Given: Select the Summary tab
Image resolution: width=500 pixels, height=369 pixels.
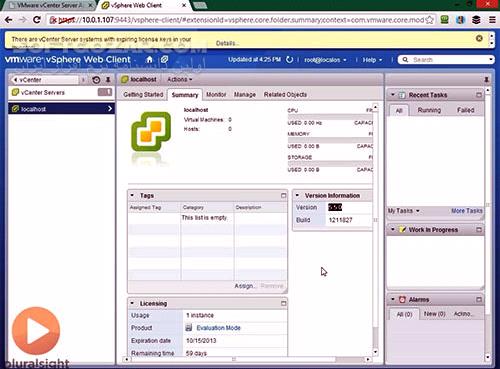Looking at the screenshot, I should pos(185,95).
